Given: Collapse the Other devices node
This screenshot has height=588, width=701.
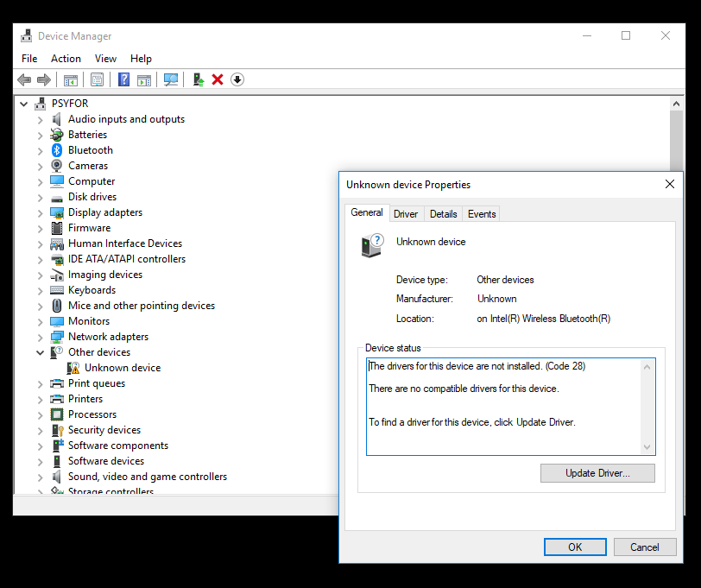Looking at the screenshot, I should (40, 352).
